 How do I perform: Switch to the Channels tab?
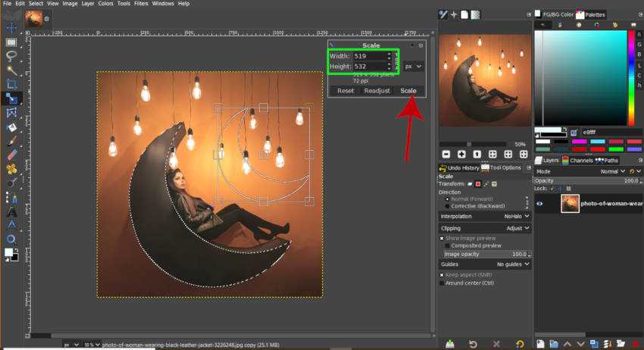(581, 161)
